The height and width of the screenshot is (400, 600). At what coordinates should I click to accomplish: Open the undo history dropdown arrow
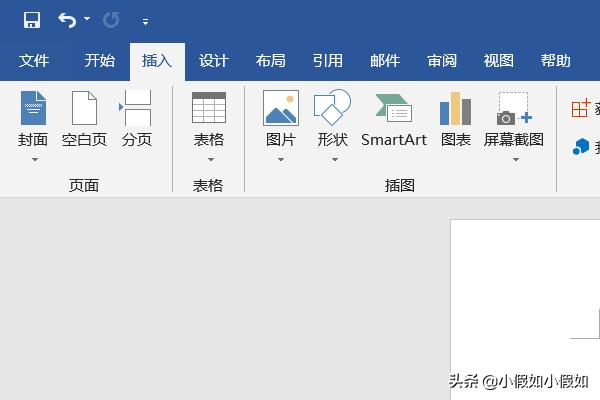[x=87, y=18]
